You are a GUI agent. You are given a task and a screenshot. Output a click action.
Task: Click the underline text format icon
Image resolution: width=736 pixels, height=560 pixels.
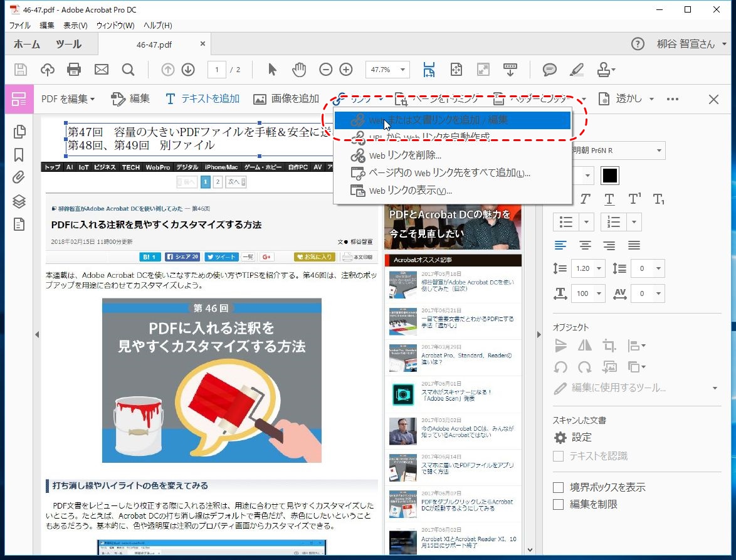[609, 199]
